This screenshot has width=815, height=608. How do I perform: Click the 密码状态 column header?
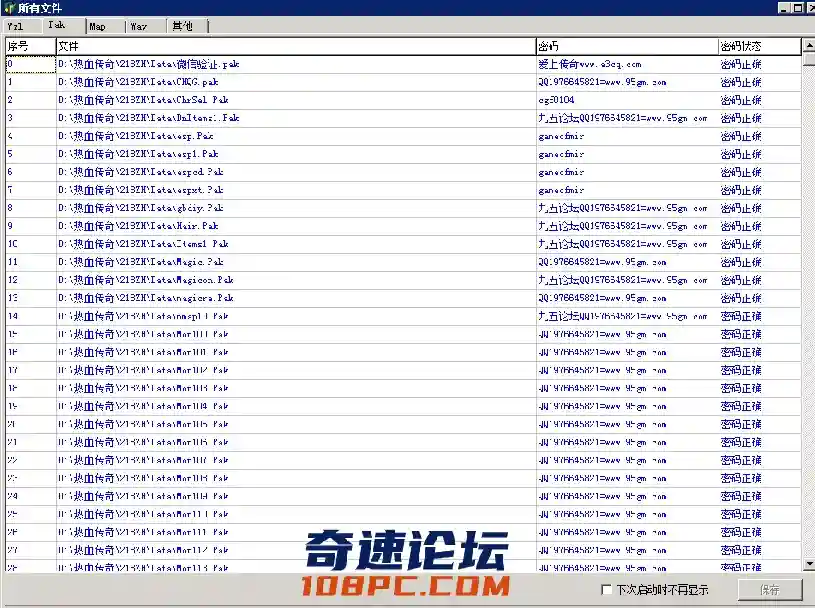pyautogui.click(x=760, y=46)
